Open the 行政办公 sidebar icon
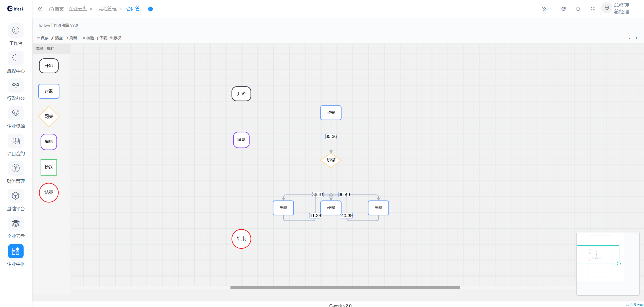 [16, 86]
